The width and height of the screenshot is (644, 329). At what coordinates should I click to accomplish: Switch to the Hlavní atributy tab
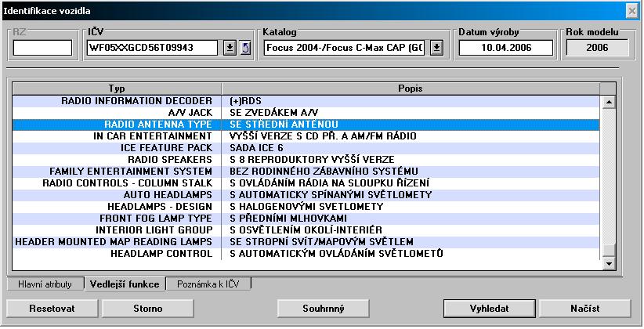[45, 284]
